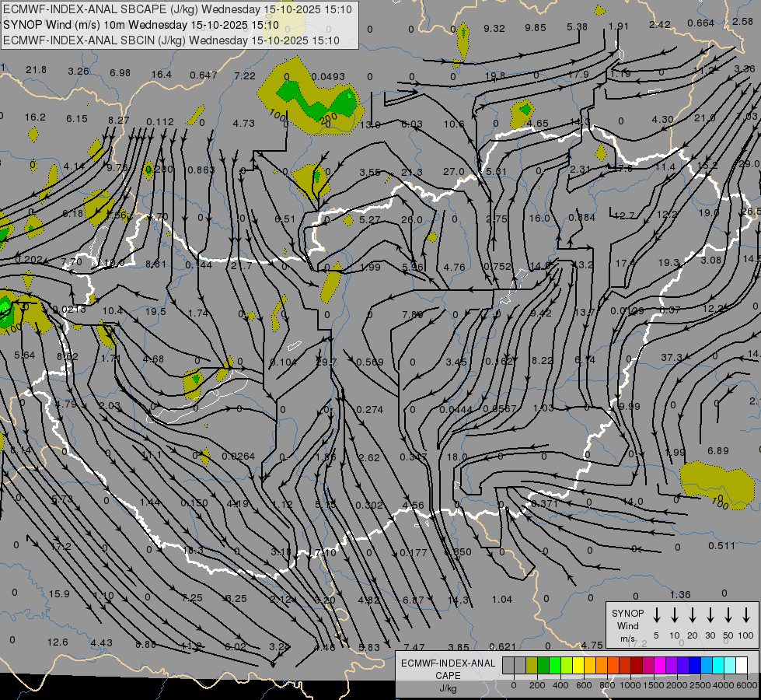
Task: Click the wind arrow above 20 m/s
Action: (692, 615)
